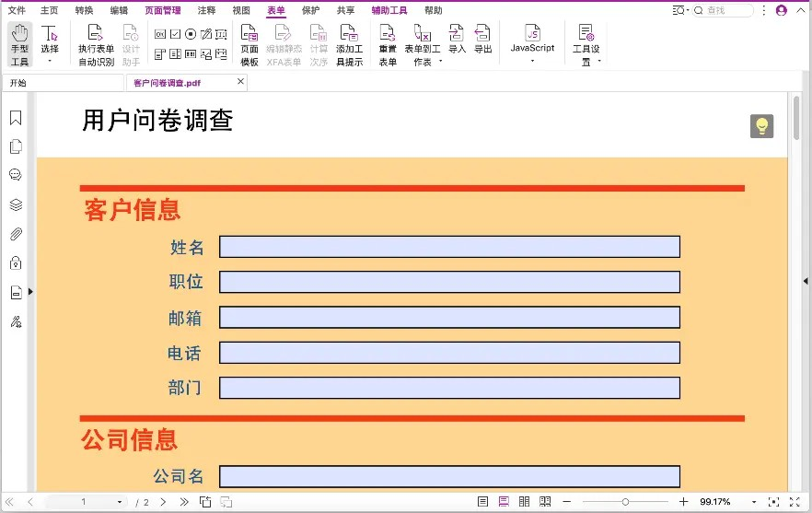Open the Layers panel in sidebar
Image resolution: width=812 pixels, height=513 pixels.
point(16,204)
